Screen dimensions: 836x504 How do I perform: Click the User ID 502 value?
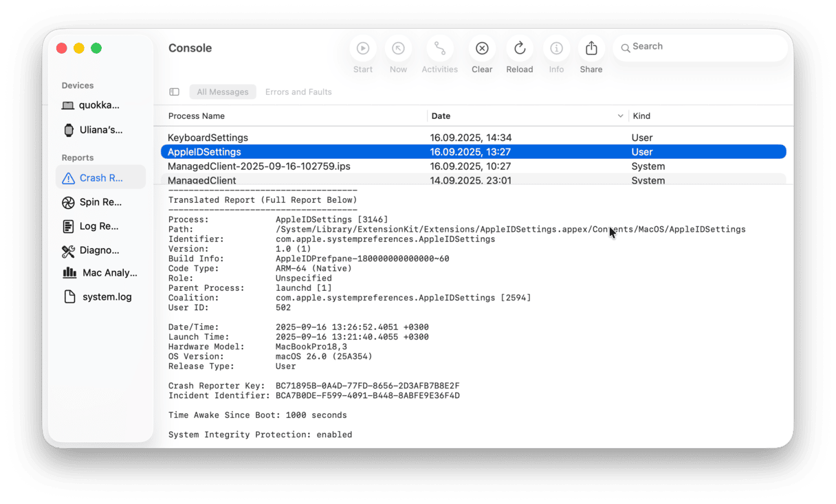[283, 308]
